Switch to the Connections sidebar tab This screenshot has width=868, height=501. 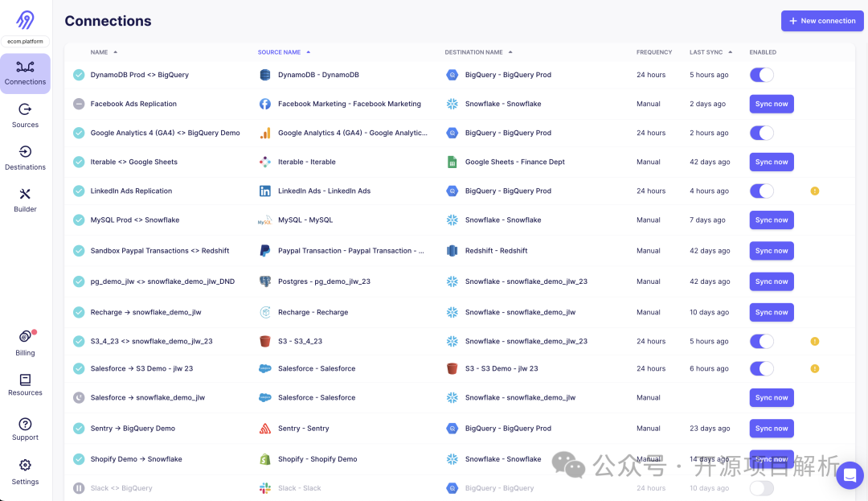25,73
